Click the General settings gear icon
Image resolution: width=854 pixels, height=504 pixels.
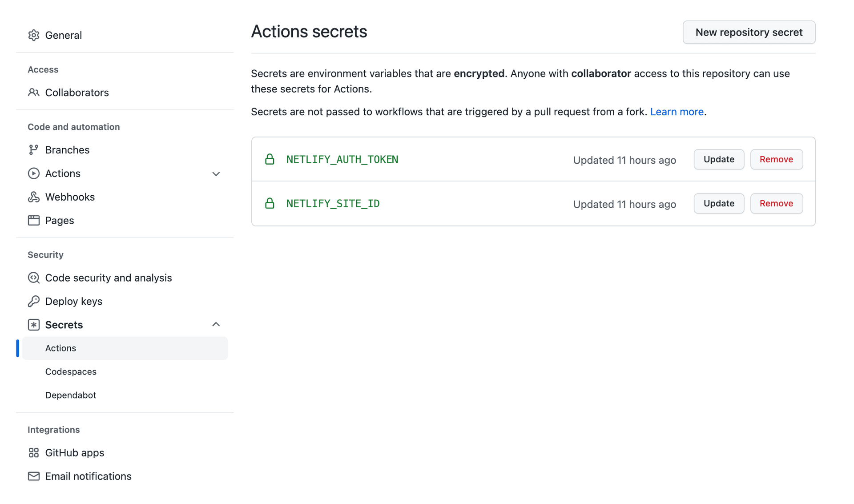[34, 35]
